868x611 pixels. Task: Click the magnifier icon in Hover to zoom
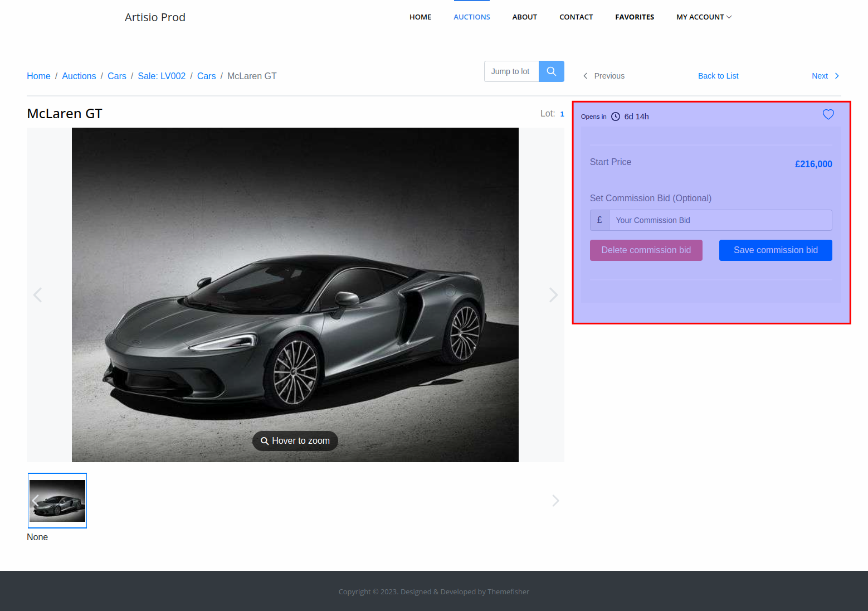(265, 441)
